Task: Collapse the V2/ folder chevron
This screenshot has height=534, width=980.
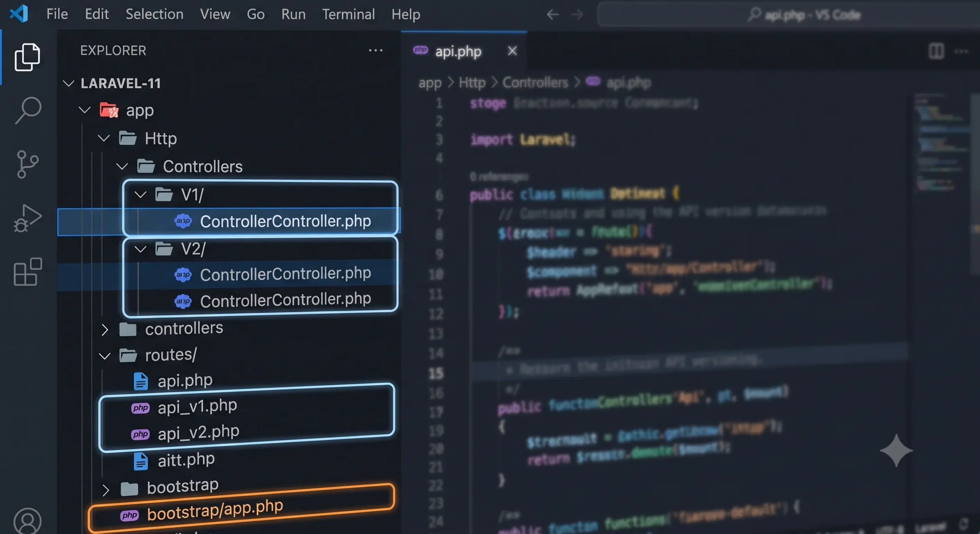Action: point(140,249)
